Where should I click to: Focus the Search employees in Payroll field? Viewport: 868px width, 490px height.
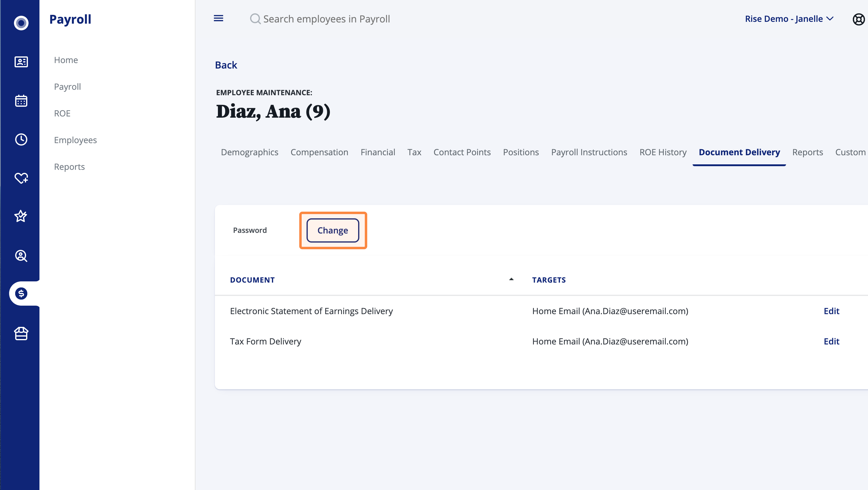coord(326,19)
